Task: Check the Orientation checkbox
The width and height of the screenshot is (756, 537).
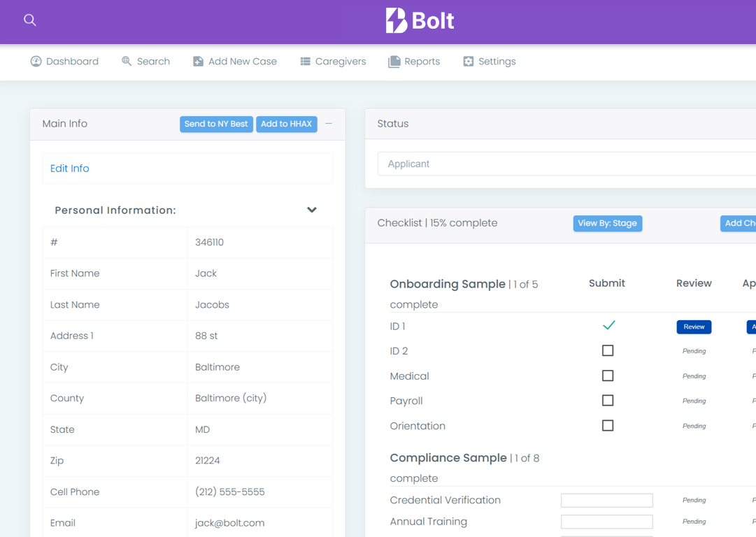Action: coord(607,425)
